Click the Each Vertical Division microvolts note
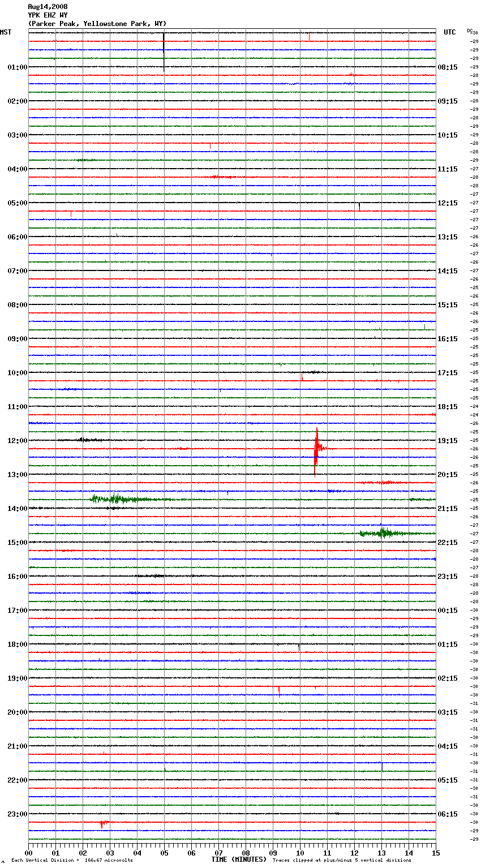 click(72, 861)
